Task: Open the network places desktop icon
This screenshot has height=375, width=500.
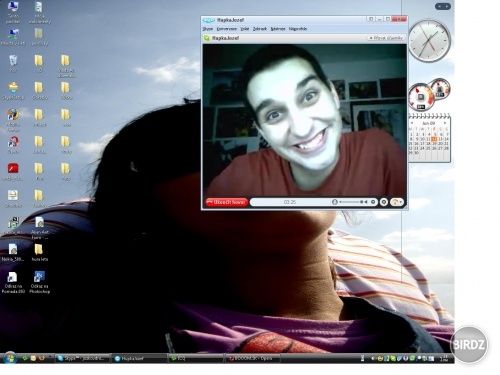Action: [x=13, y=37]
